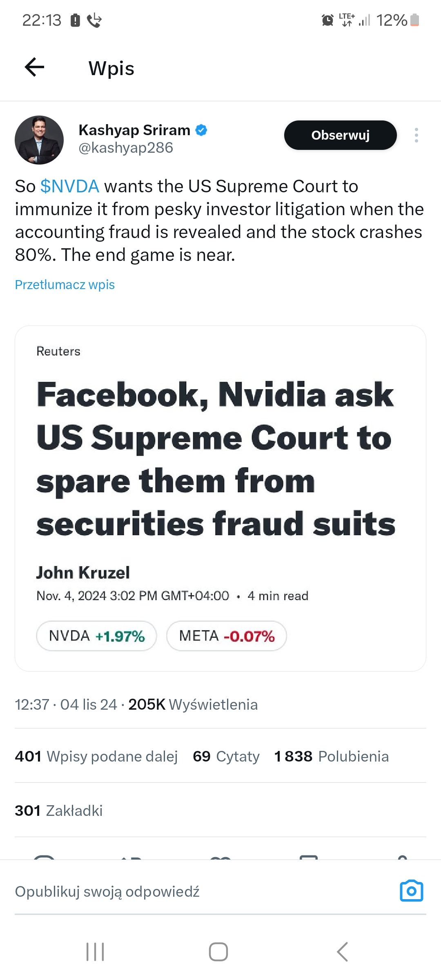This screenshot has width=441, height=980.
Task: Tap the 205K Wyświetlenia view count
Action: [x=193, y=704]
